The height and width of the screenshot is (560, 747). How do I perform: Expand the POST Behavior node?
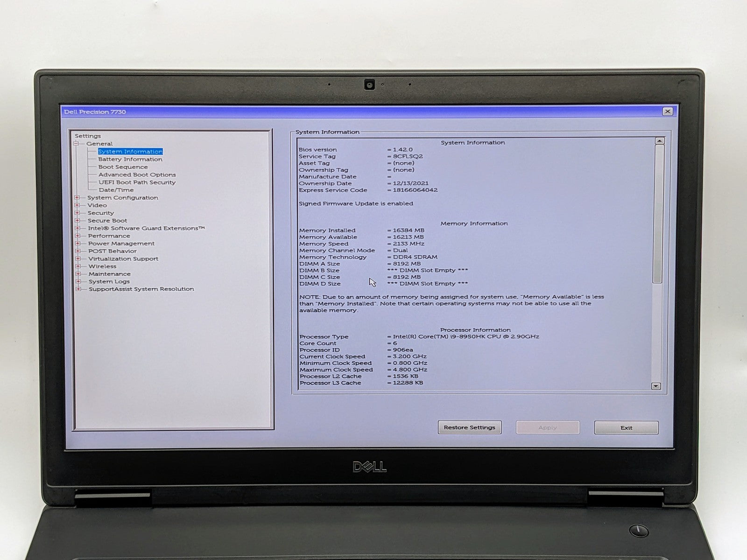pos(78,251)
